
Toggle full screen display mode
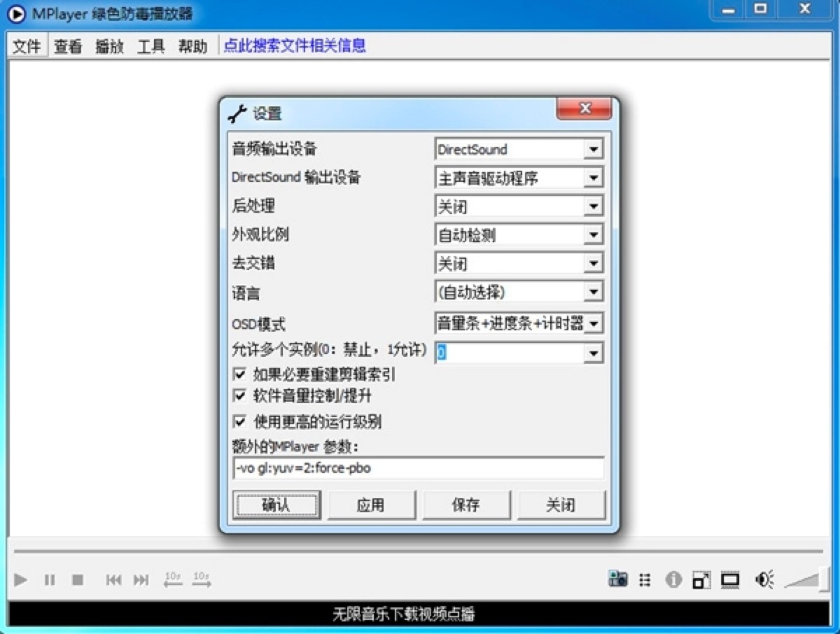coord(731,579)
